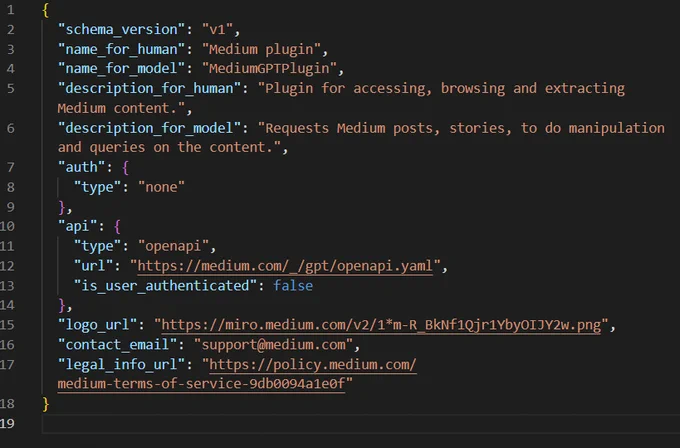
Task: Click the "description_for_model" key
Action: tap(150, 128)
